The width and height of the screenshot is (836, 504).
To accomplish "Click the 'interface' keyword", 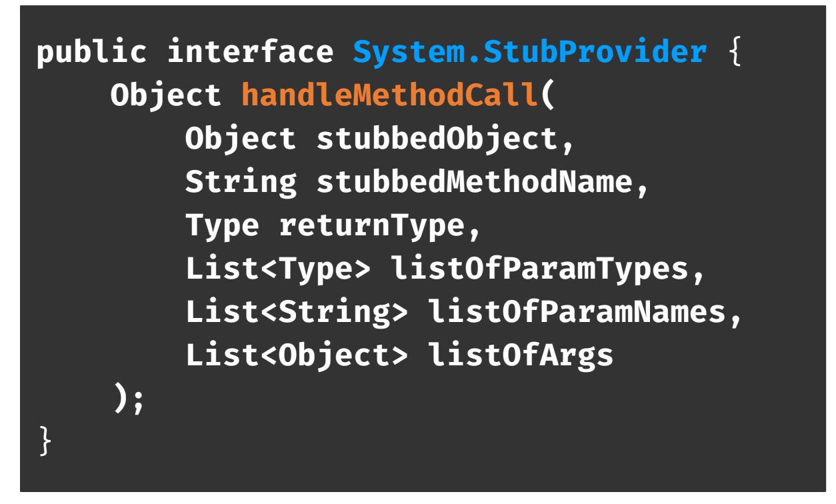I will (250, 53).
